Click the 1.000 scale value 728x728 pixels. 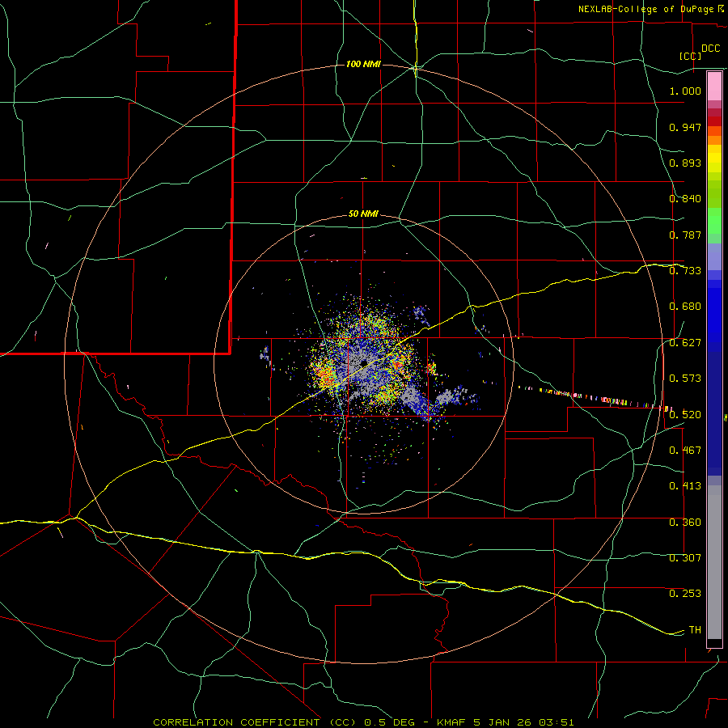tap(685, 91)
